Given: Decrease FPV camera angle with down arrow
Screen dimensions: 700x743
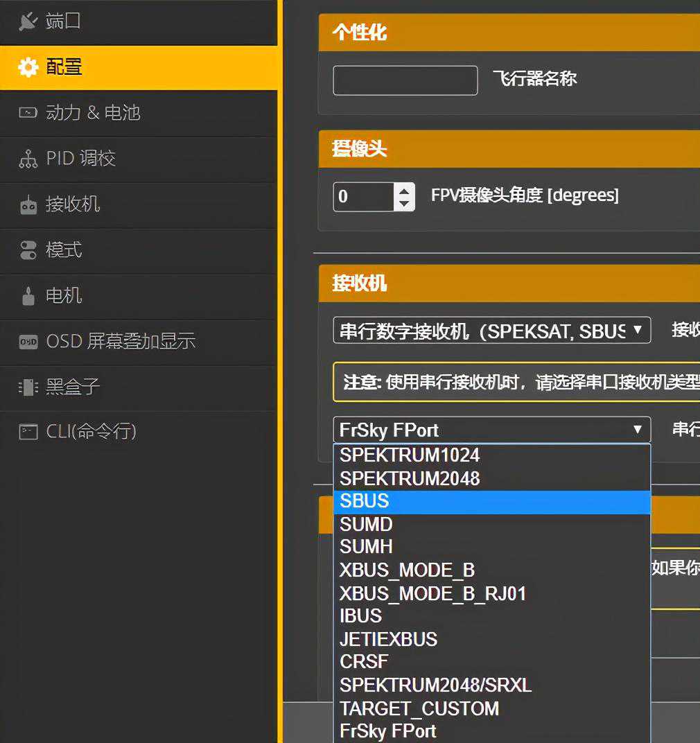Looking at the screenshot, I should [x=404, y=203].
